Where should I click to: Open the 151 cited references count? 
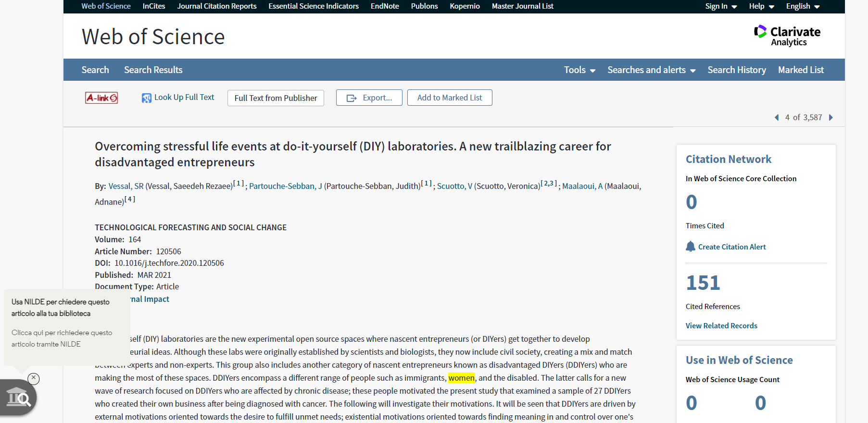pos(703,283)
